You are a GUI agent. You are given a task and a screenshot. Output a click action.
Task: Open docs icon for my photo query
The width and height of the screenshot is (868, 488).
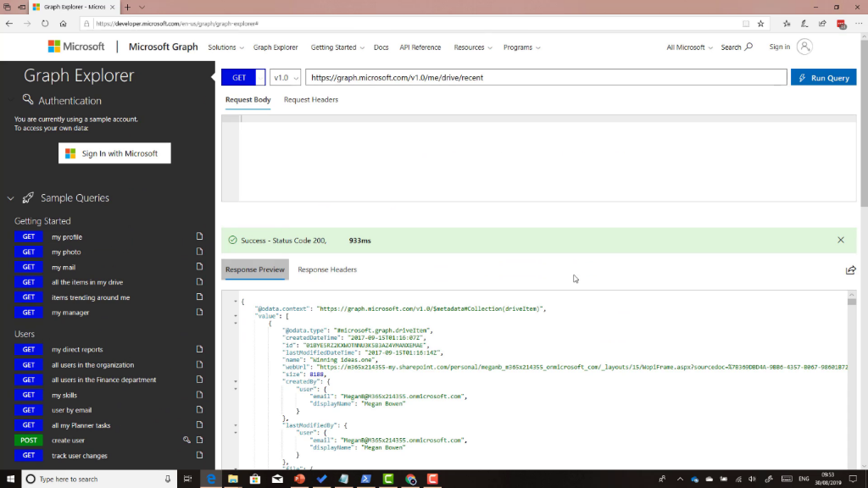tap(199, 251)
